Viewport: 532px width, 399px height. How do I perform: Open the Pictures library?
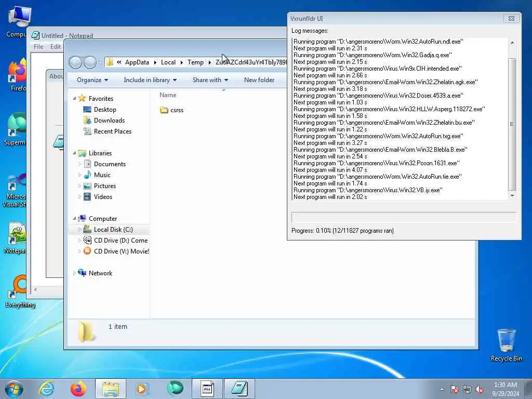104,186
